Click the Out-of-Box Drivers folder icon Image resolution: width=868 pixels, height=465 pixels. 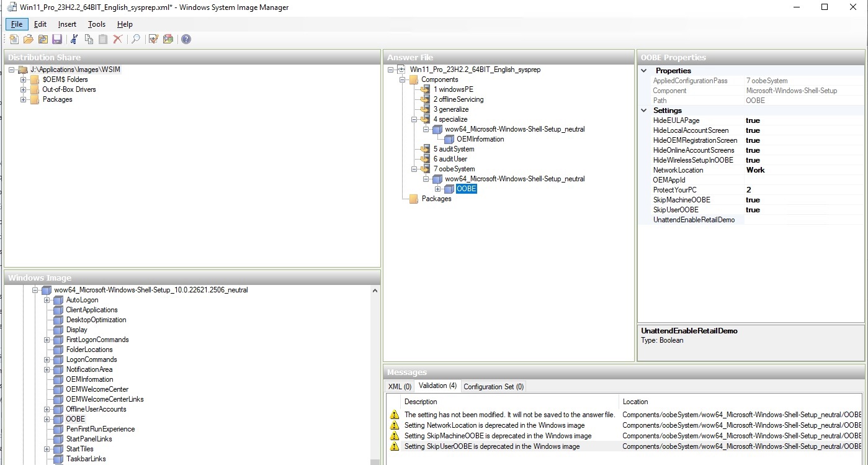tap(35, 89)
